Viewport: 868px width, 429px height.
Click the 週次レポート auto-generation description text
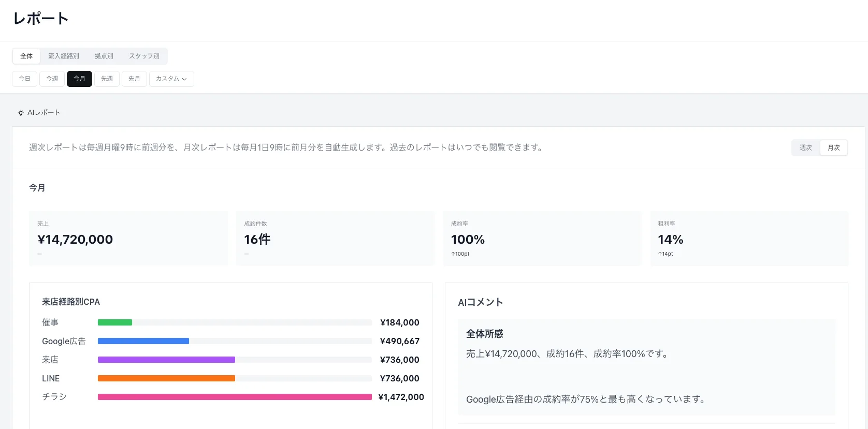click(x=286, y=147)
